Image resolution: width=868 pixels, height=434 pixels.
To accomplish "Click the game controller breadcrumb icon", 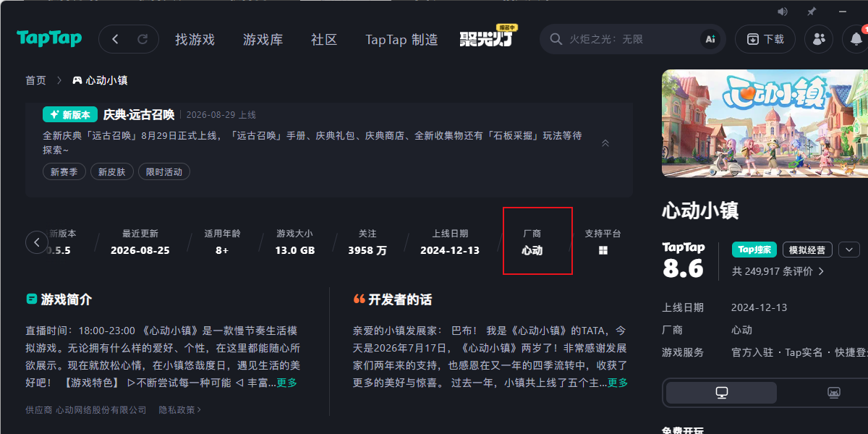I will tap(77, 80).
